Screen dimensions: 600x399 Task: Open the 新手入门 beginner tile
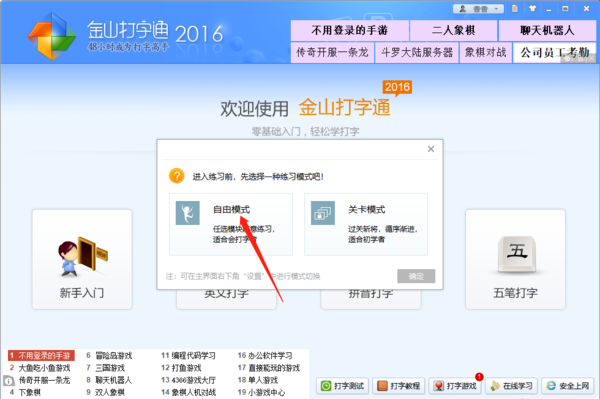tap(82, 259)
